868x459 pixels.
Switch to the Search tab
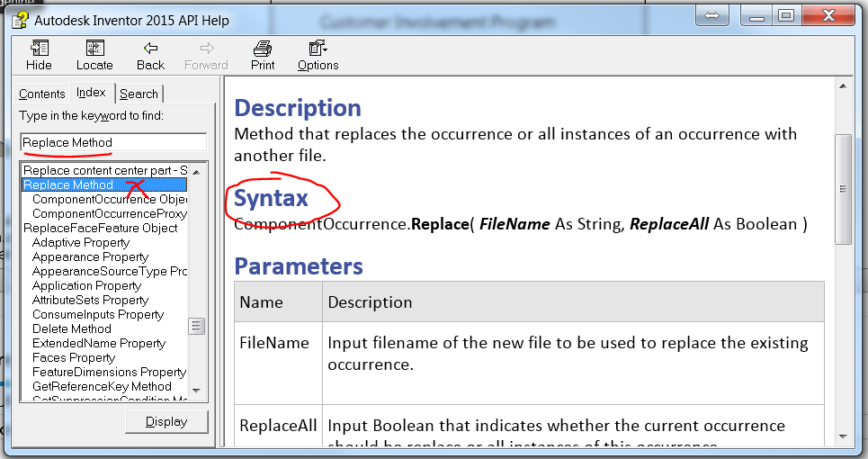(x=139, y=94)
